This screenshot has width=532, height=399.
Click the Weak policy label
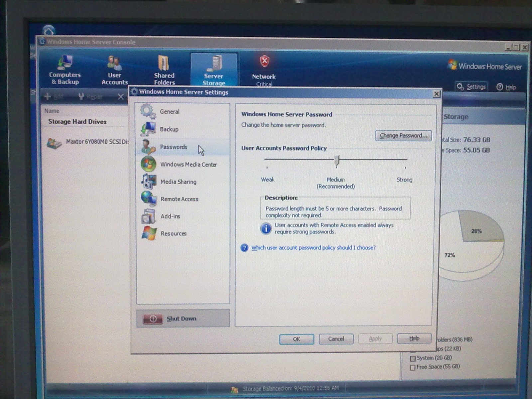pyautogui.click(x=268, y=180)
